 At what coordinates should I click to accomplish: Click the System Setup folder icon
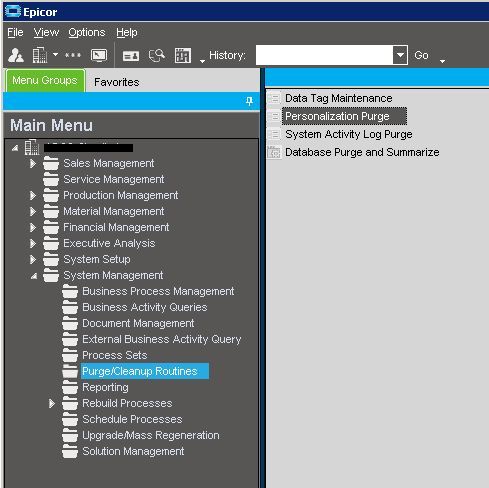pos(51,259)
